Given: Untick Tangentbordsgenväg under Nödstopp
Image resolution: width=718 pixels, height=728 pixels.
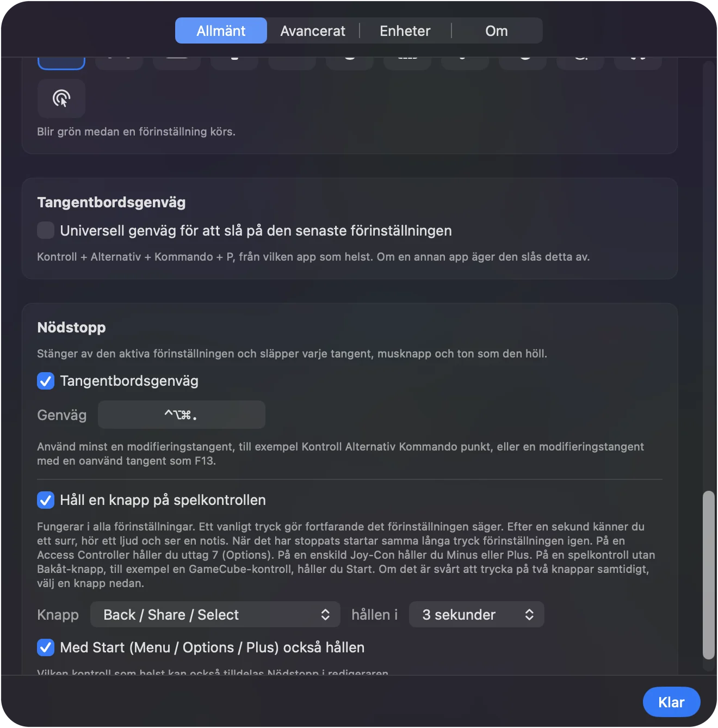Looking at the screenshot, I should [46, 381].
